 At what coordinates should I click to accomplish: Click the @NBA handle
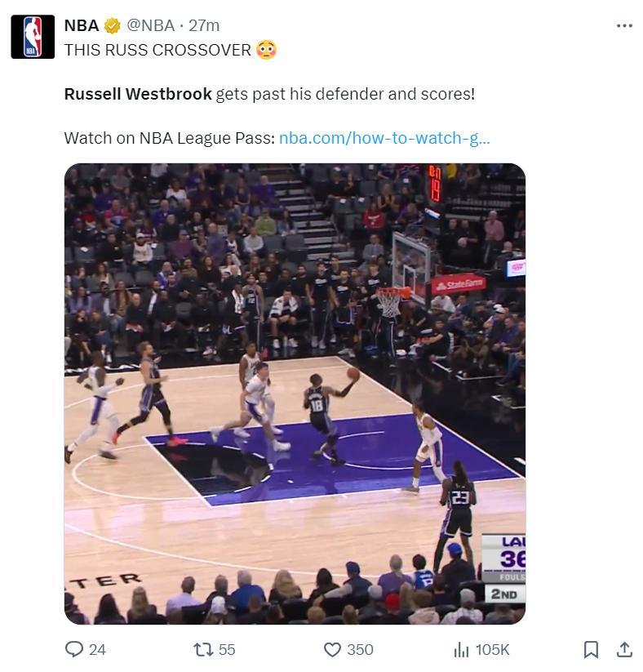[x=150, y=25]
